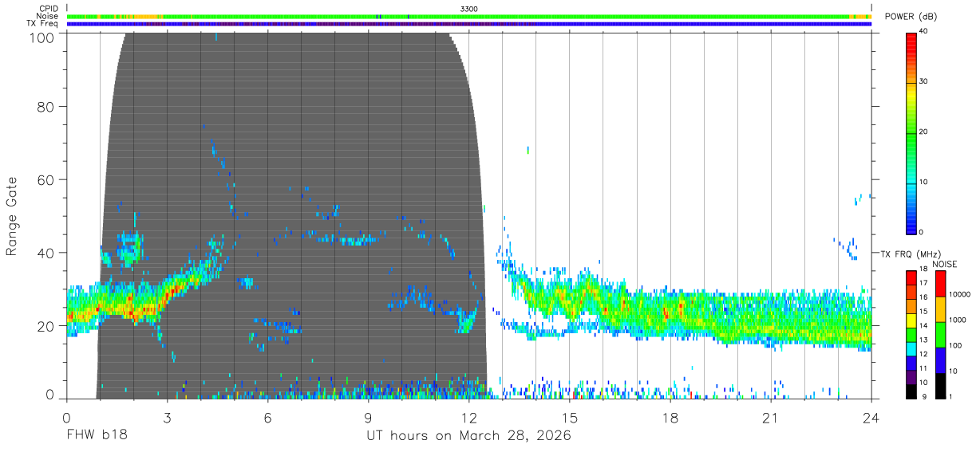Select the 24 hour tick on UT axis
This screenshot has width=980, height=452.
(871, 419)
